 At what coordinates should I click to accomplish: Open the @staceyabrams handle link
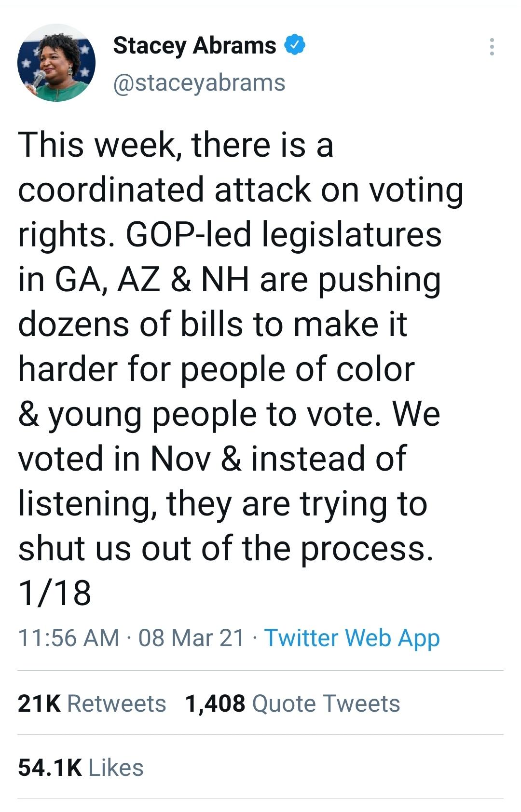pos(199,82)
